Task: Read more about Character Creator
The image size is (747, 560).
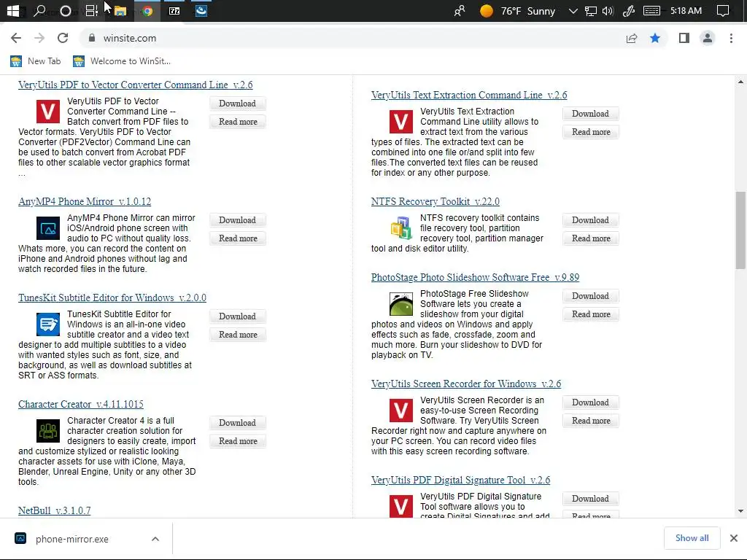Action: click(x=237, y=441)
